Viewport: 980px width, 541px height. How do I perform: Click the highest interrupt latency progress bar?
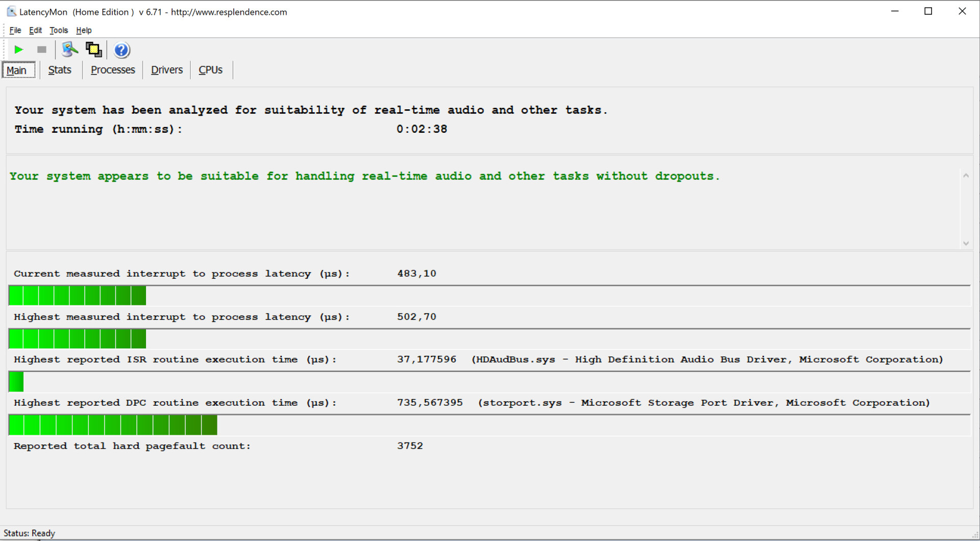(x=489, y=339)
